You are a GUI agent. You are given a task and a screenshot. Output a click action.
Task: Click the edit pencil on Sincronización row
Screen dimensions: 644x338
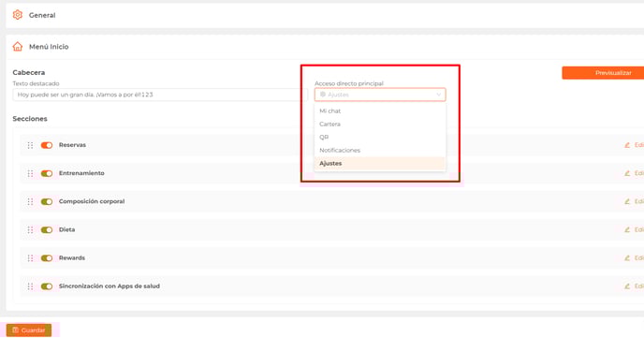coord(627,286)
